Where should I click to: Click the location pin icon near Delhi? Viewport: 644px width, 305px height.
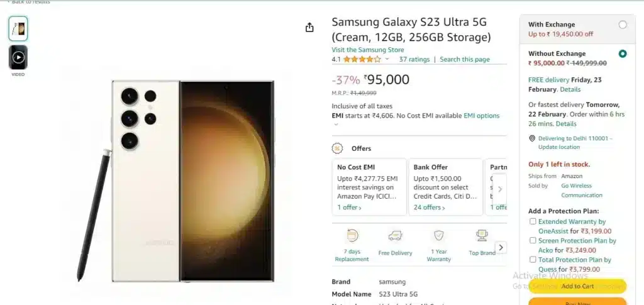tap(532, 139)
